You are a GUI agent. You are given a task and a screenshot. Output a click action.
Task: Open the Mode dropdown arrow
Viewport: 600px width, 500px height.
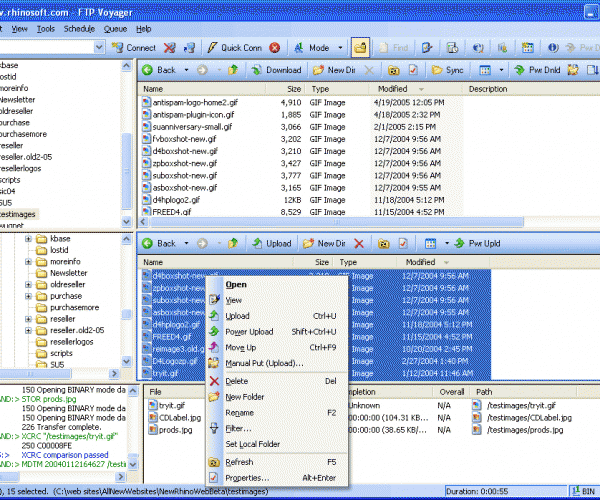[x=340, y=48]
